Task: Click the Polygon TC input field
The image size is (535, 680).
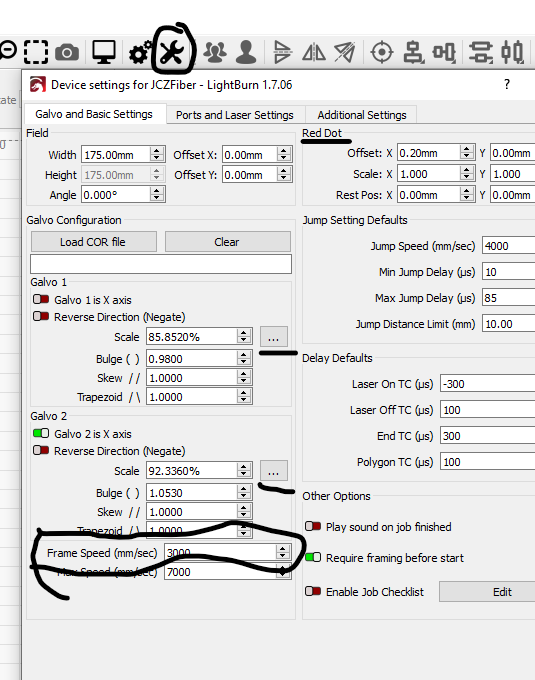Action: pos(488,462)
